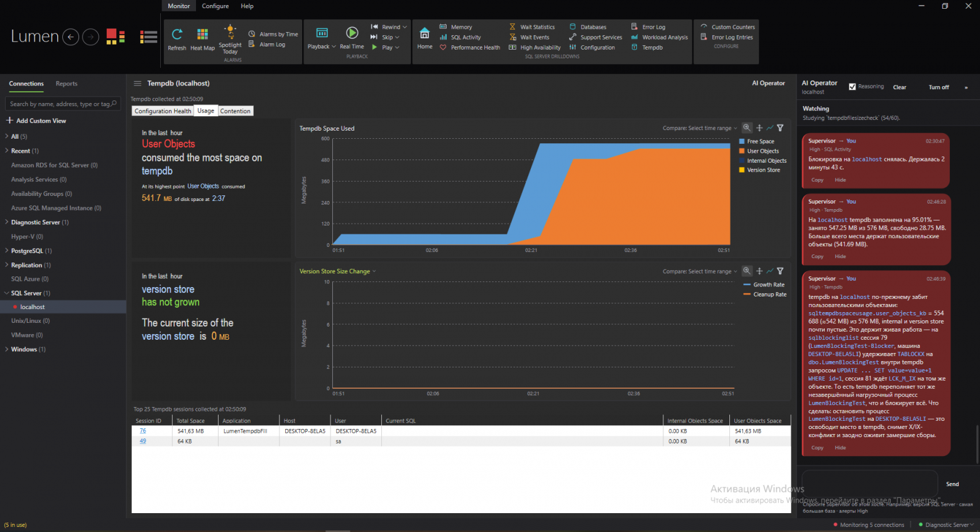The width and height of the screenshot is (980, 532).
Task: Open the Error Log drilldown
Action: point(648,27)
